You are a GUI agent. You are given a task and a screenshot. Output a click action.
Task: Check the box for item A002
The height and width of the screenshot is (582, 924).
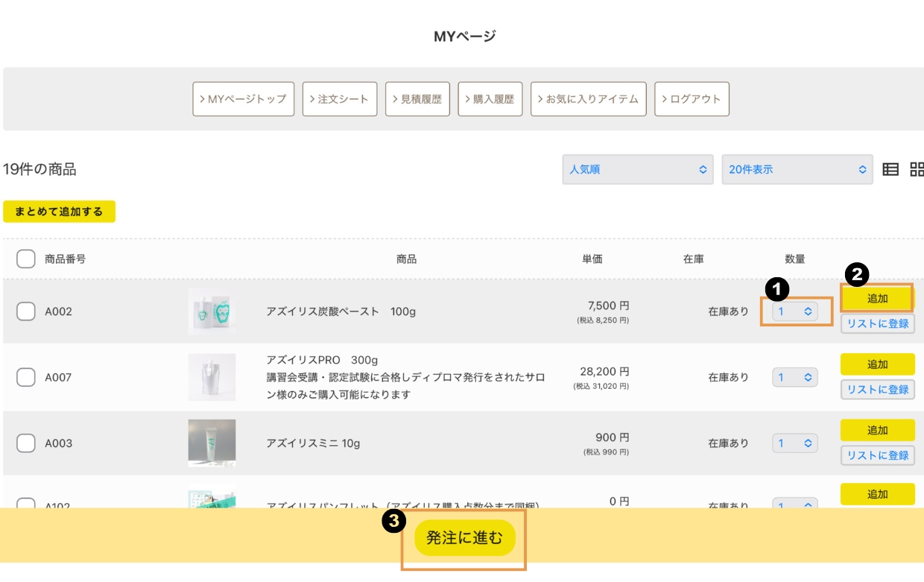(x=26, y=311)
